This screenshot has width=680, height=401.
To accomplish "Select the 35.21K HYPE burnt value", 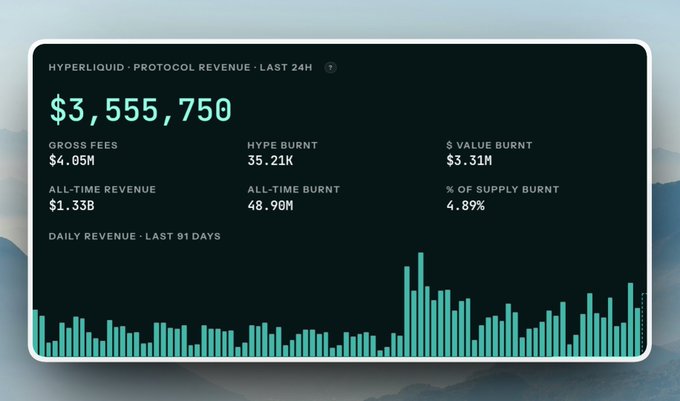I will click(270, 161).
